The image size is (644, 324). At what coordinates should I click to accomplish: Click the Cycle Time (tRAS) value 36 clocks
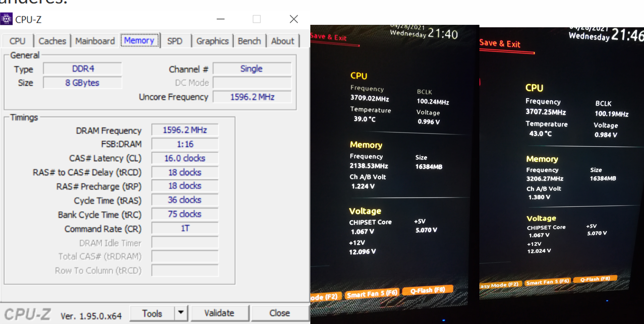184,200
